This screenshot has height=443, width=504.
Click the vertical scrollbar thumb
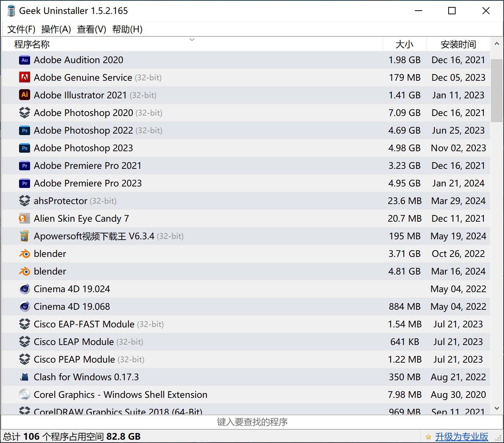pyautogui.click(x=497, y=90)
